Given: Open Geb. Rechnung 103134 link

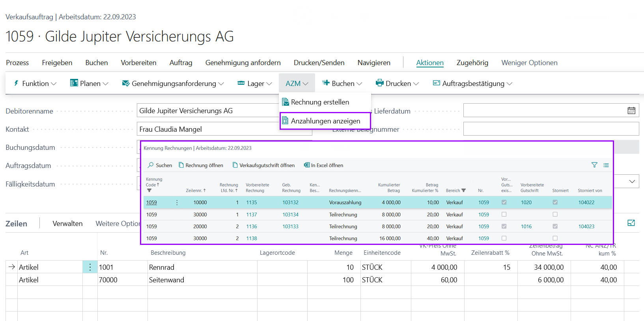Looking at the screenshot, I should pyautogui.click(x=290, y=215).
